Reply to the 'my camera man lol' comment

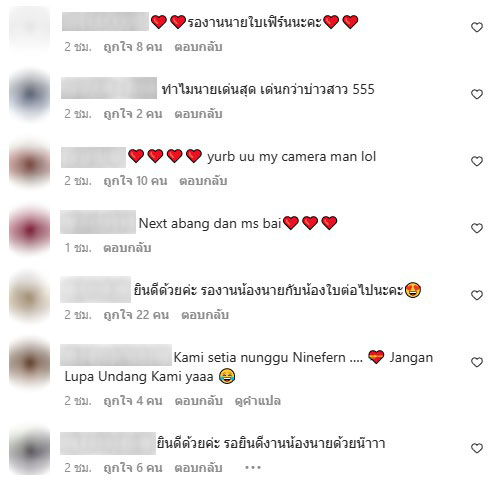[203, 181]
